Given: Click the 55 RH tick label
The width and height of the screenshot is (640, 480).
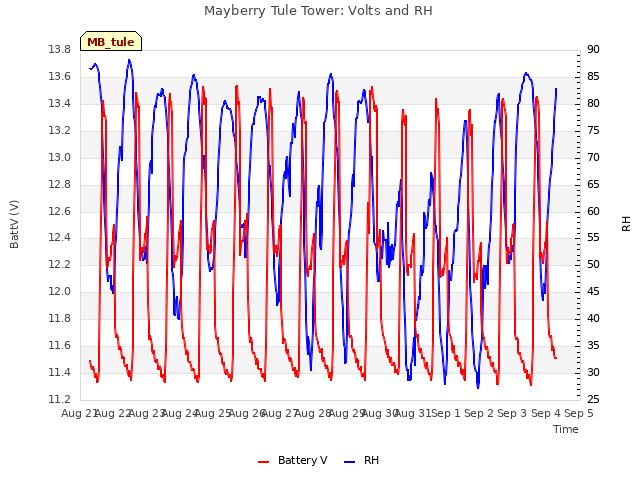Looking at the screenshot, I should (593, 238).
